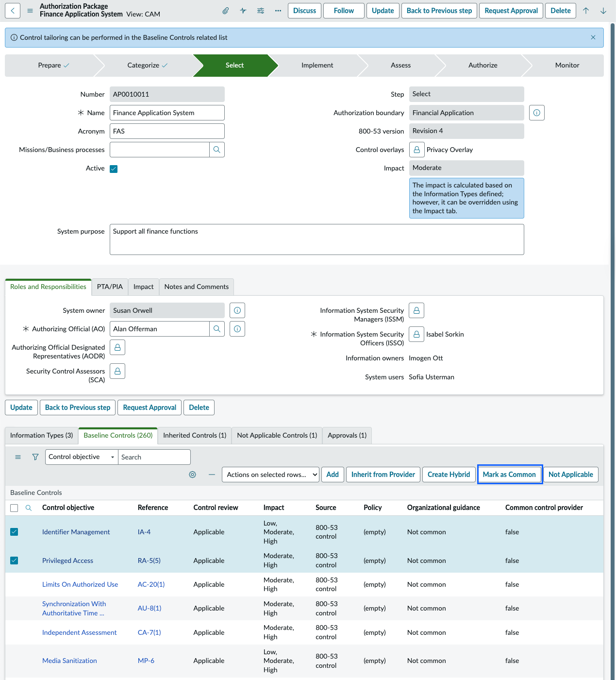Click the Add button in list toolbar

coord(333,475)
